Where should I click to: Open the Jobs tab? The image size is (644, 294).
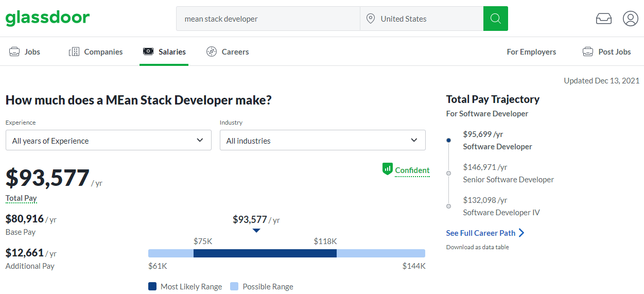pos(25,51)
